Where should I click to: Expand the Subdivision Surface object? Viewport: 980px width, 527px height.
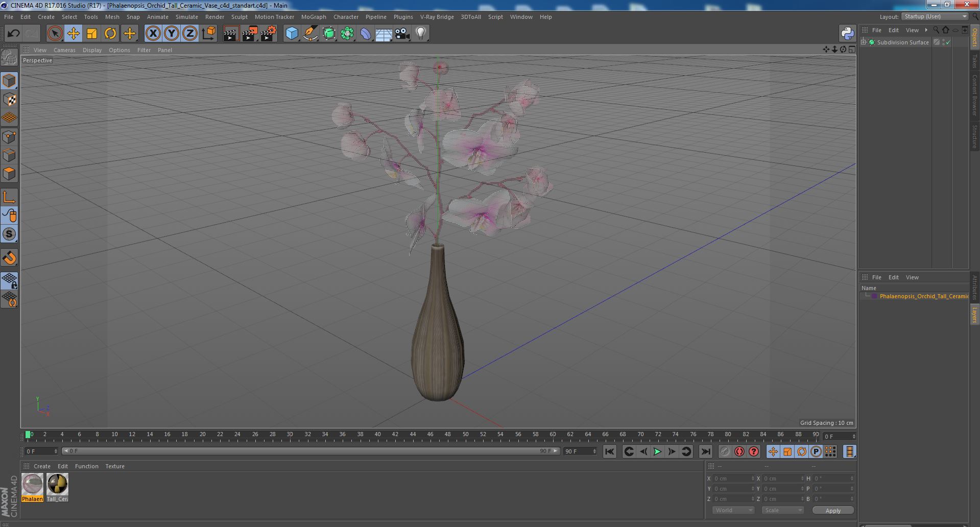tap(864, 42)
